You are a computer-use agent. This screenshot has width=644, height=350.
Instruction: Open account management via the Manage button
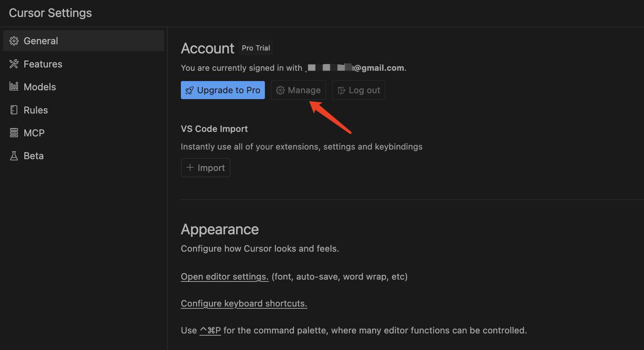298,90
